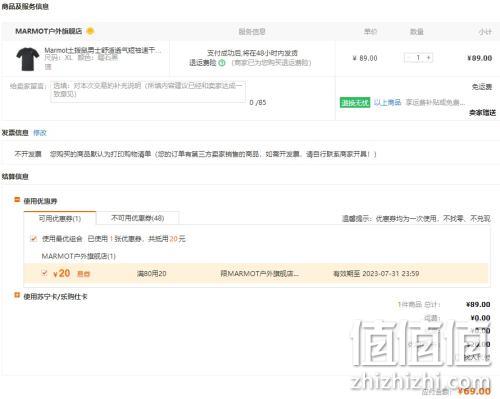Click the MARMOT户外旗舰店(1) coupon group label

coord(79,256)
